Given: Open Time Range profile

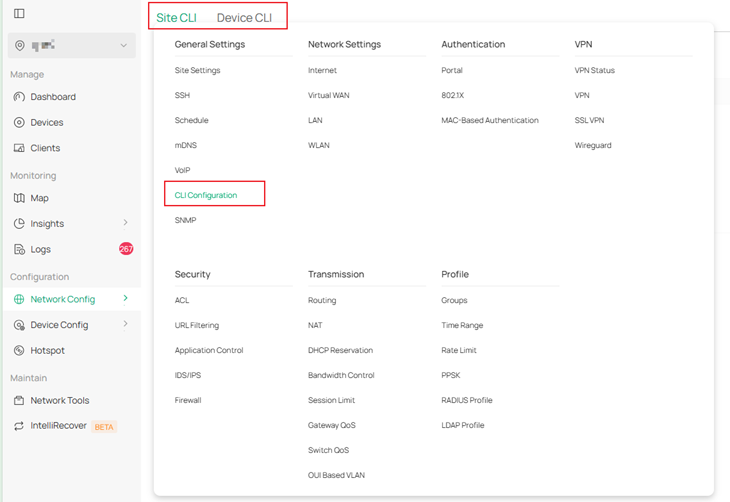Looking at the screenshot, I should tap(462, 325).
